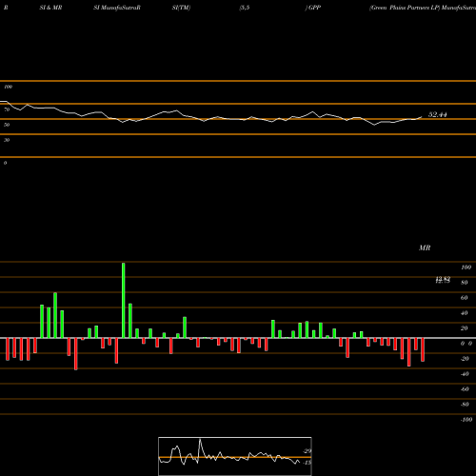Open the mini overview chart thumbnail
The image size is (476, 476).
click(x=235, y=456)
